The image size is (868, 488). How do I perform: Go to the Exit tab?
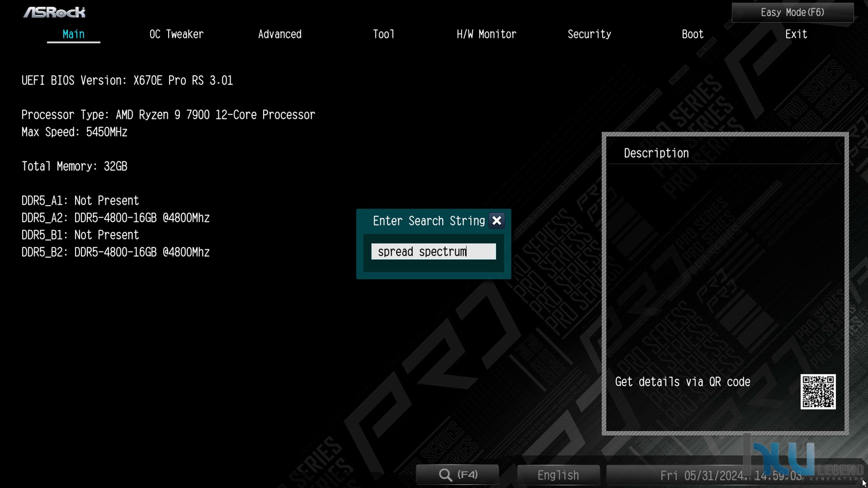coord(796,34)
